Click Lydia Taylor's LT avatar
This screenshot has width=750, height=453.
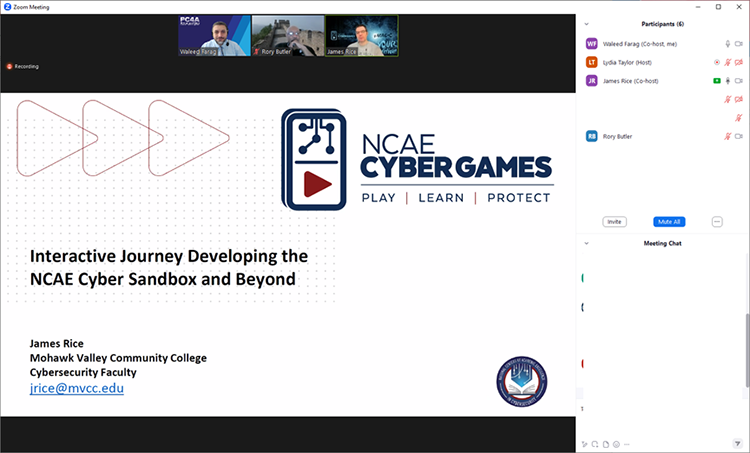click(592, 62)
